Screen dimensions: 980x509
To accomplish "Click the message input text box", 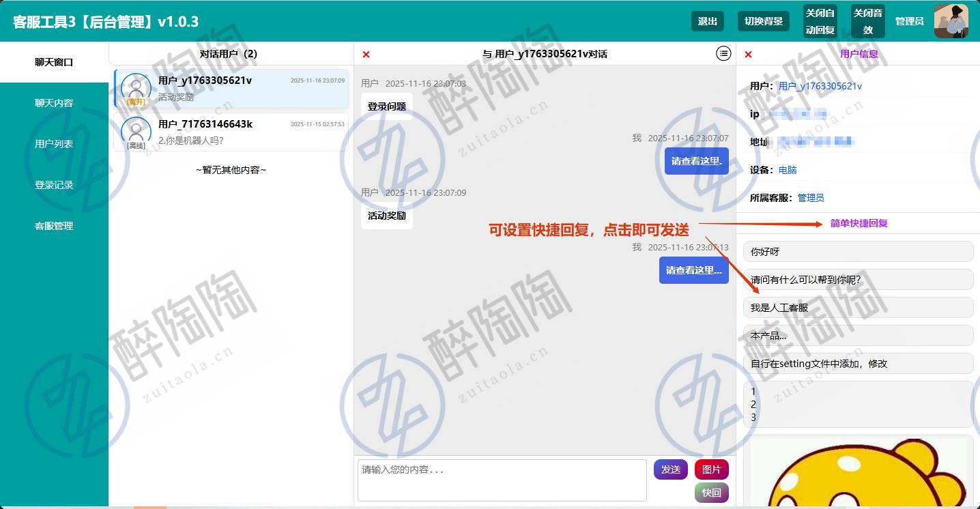I will coord(502,480).
